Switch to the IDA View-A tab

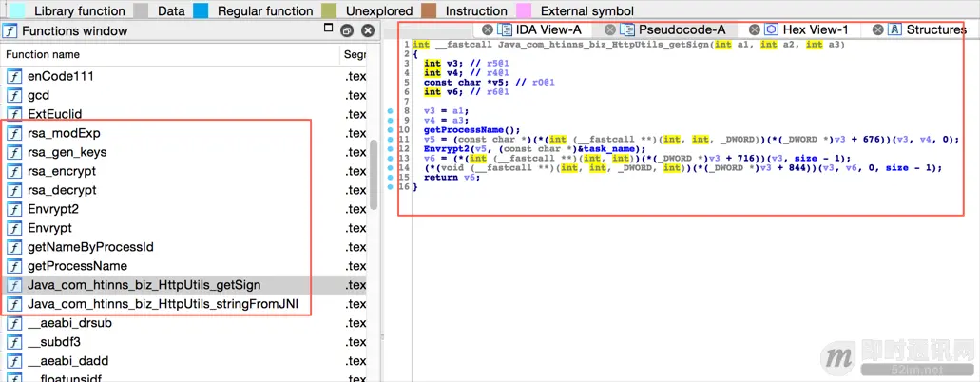548,30
